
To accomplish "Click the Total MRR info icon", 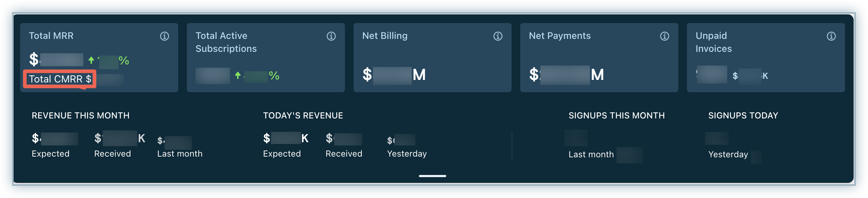I will [165, 36].
